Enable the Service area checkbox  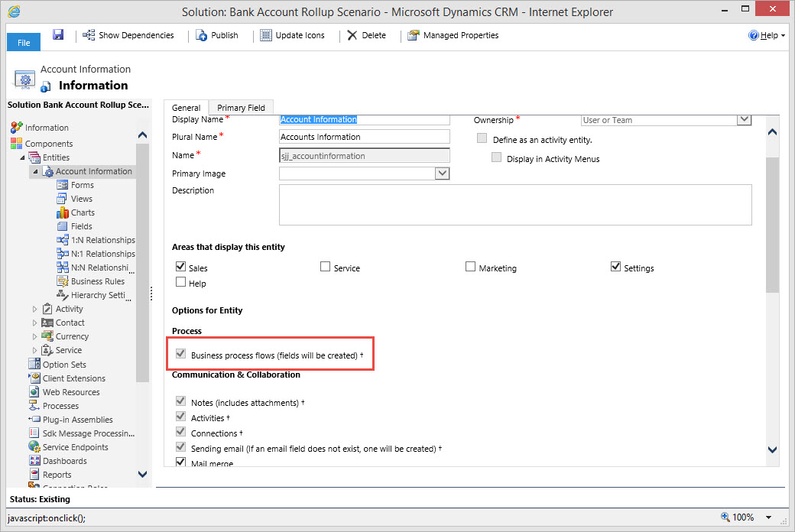point(325,267)
